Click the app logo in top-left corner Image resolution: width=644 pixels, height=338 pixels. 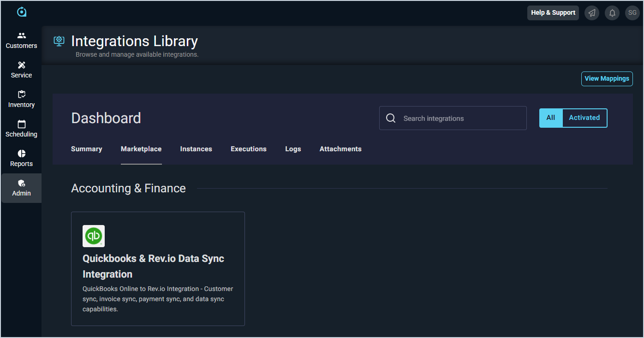[x=22, y=12]
